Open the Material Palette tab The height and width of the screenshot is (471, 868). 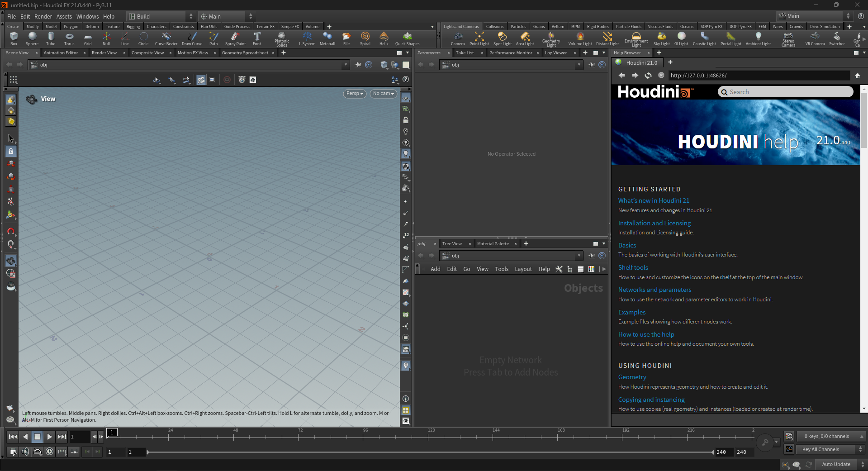[x=493, y=244]
